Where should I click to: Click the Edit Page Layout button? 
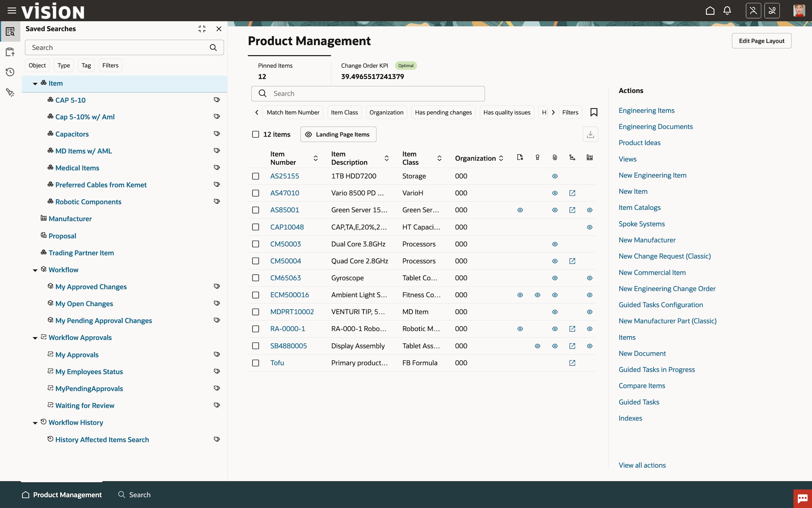pyautogui.click(x=761, y=41)
